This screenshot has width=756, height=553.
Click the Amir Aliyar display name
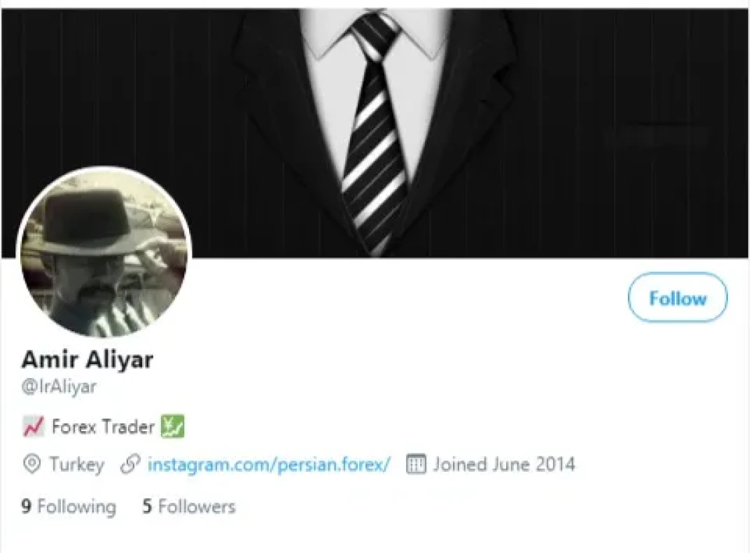(87, 359)
